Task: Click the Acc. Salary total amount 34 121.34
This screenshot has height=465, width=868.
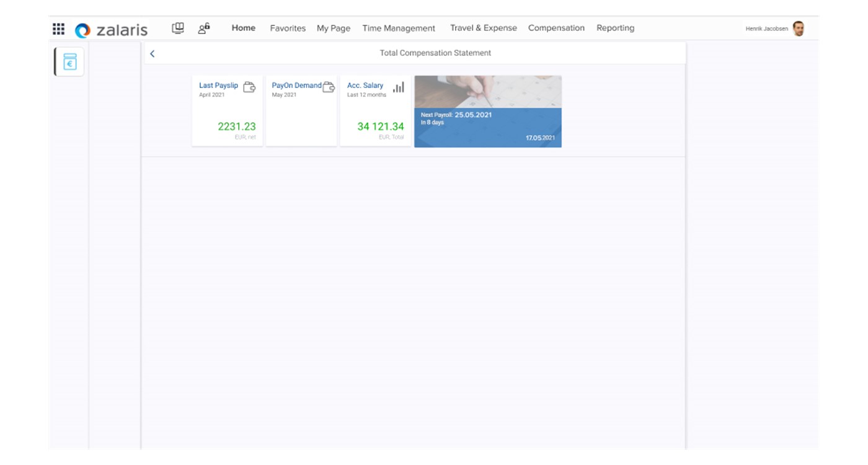Action: [380, 126]
